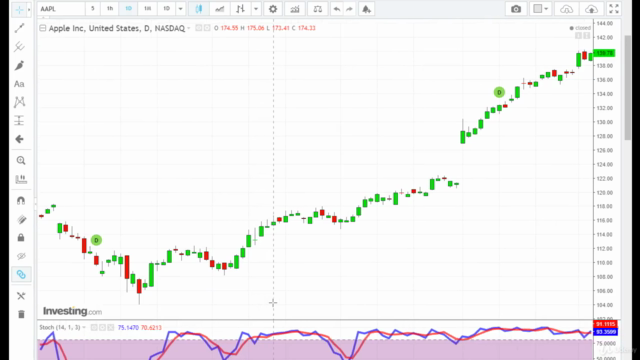This screenshot has width=640, height=360.
Task: Click the page vertical scrollbar thumb
Action: pos(628,88)
